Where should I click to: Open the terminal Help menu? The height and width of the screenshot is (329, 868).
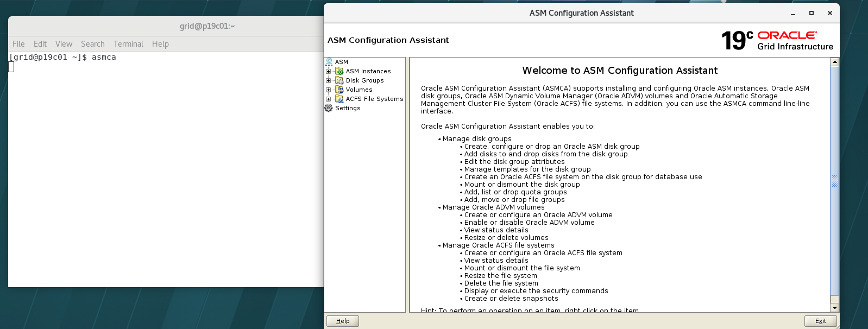160,44
